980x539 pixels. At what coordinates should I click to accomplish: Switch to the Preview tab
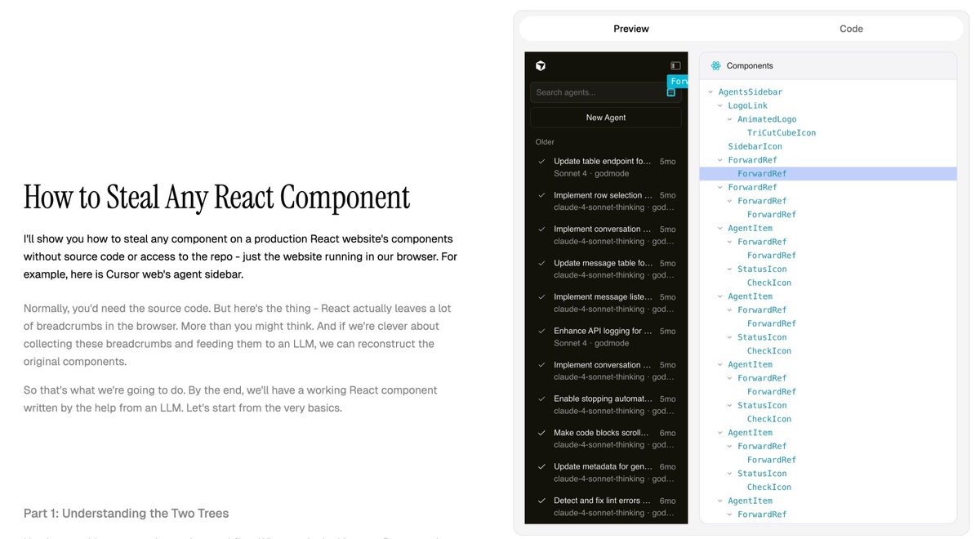pos(631,29)
